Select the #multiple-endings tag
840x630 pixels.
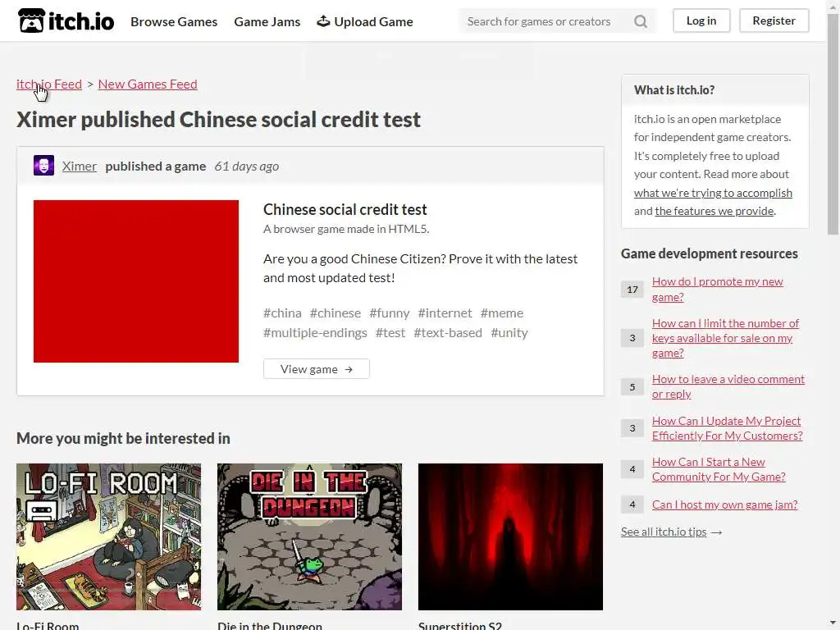315,333
